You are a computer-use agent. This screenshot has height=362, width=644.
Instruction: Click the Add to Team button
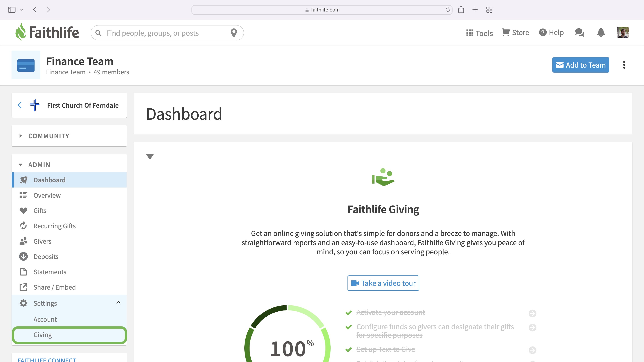pyautogui.click(x=581, y=65)
